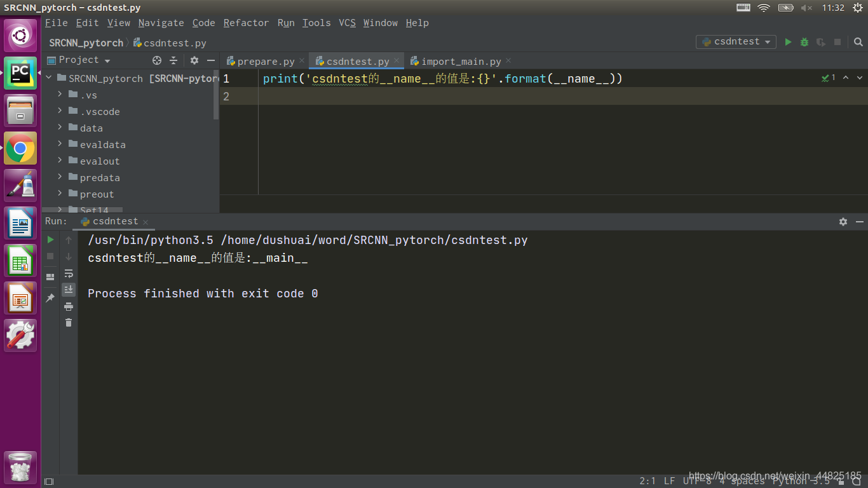Close the prepare.py tab

click(302, 61)
